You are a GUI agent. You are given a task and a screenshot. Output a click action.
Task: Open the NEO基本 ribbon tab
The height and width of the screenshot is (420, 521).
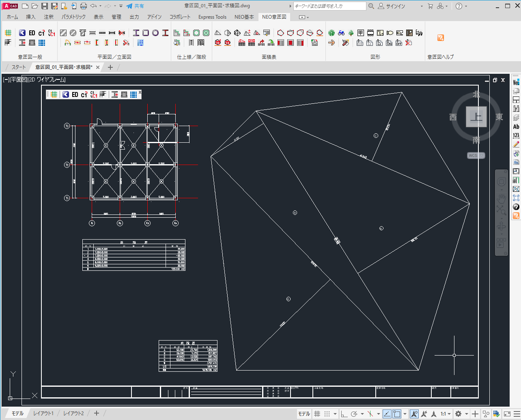(244, 17)
